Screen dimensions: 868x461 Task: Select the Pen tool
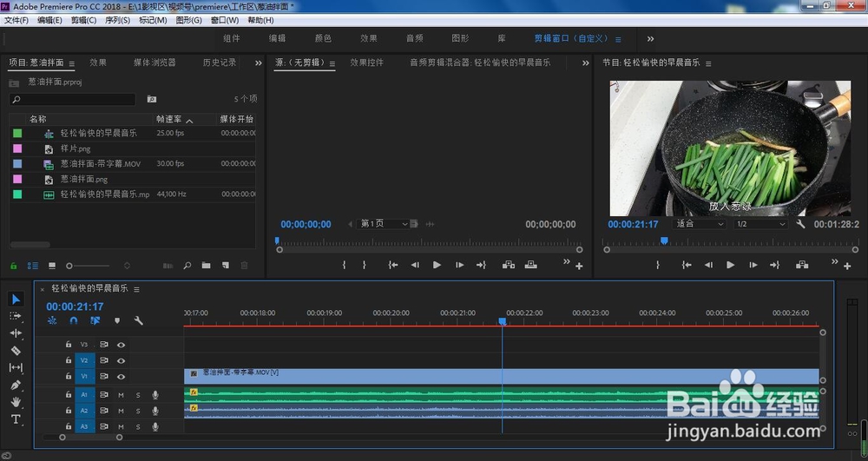click(16, 385)
